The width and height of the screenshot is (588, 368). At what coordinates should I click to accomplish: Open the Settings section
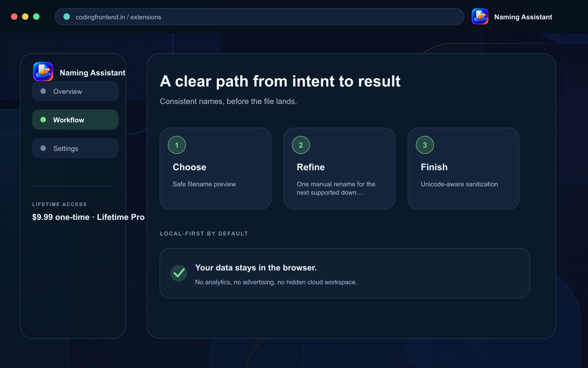point(75,148)
